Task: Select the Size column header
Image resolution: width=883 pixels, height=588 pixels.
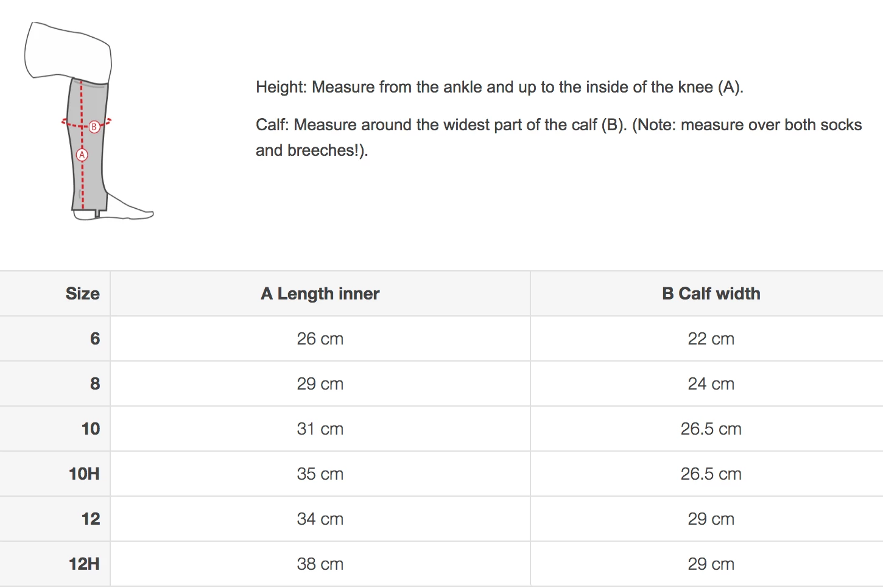Action: 82,293
